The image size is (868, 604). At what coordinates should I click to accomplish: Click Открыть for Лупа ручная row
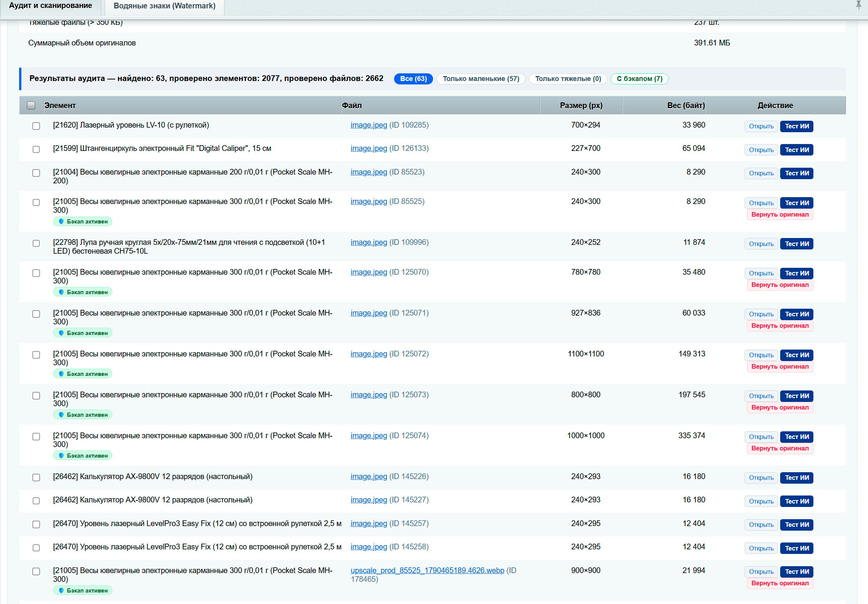coord(761,244)
